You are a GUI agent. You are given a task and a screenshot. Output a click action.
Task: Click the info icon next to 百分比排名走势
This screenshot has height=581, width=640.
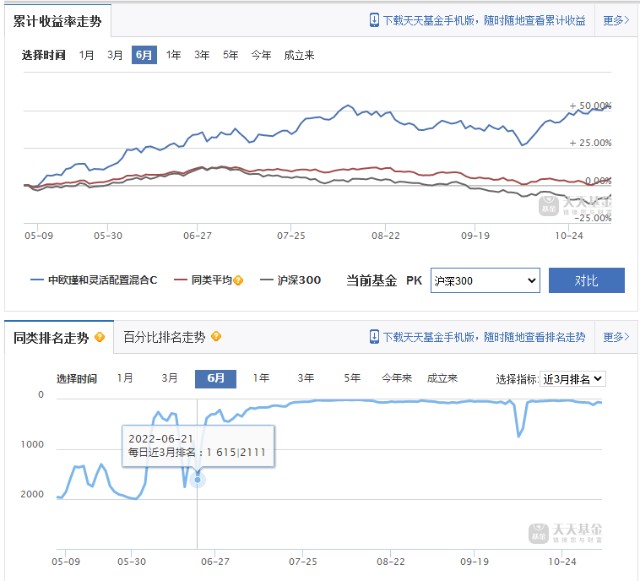click(x=216, y=337)
